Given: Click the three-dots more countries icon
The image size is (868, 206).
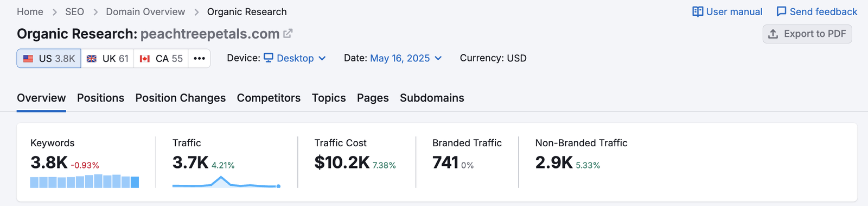Looking at the screenshot, I should coord(199,58).
